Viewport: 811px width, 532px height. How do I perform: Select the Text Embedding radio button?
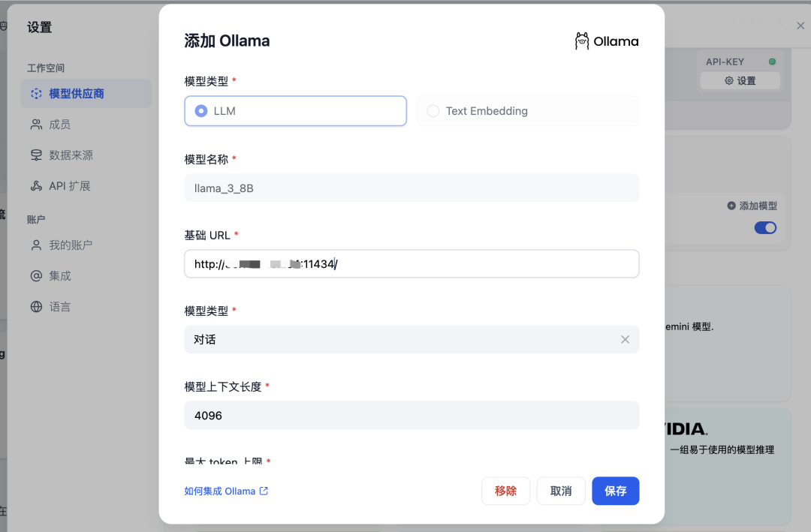tap(433, 110)
